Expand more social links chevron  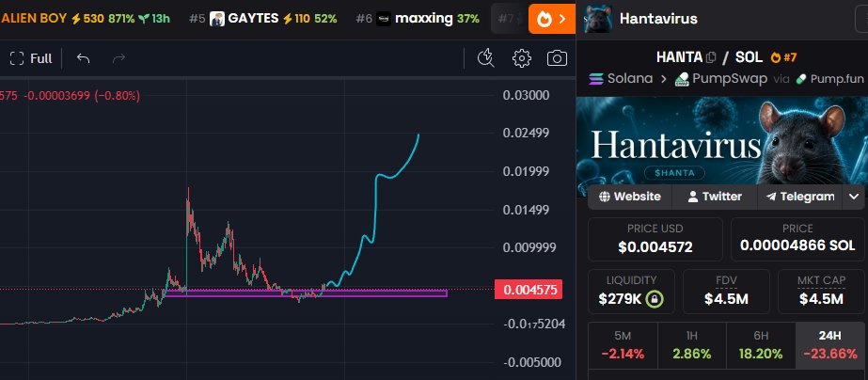click(x=854, y=197)
